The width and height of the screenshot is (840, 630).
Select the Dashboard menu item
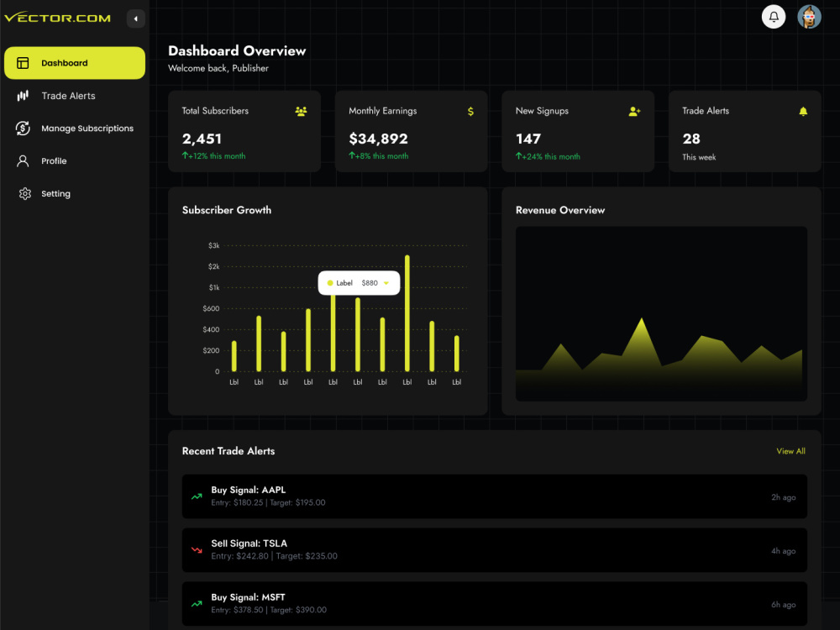(75, 63)
